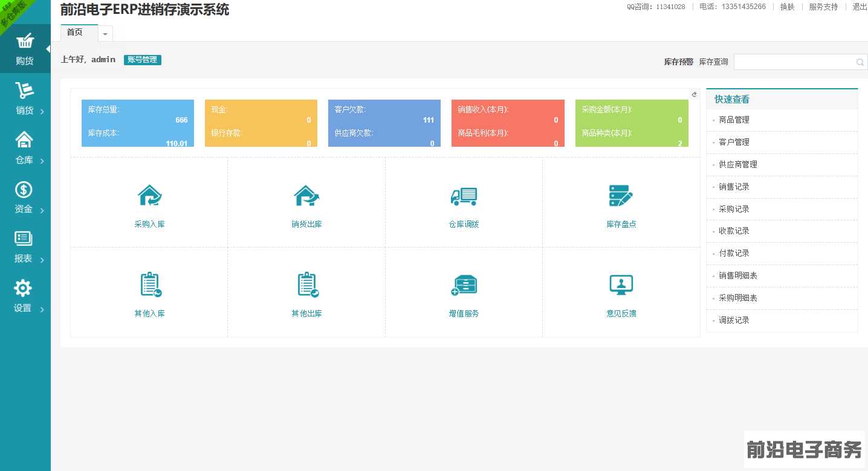Refresh the dashboard statistics panel
868x471 pixels.
[695, 94]
